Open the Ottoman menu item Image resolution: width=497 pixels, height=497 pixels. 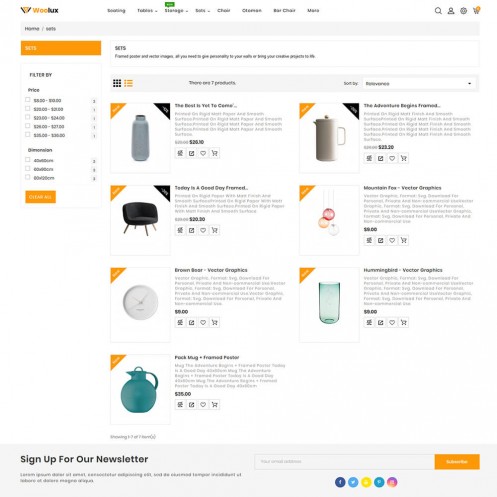(x=252, y=11)
